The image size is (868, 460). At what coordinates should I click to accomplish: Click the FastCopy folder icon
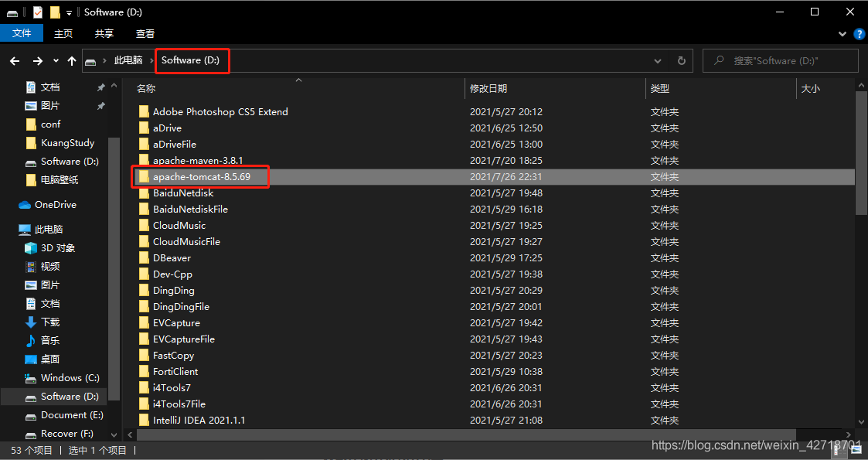144,356
